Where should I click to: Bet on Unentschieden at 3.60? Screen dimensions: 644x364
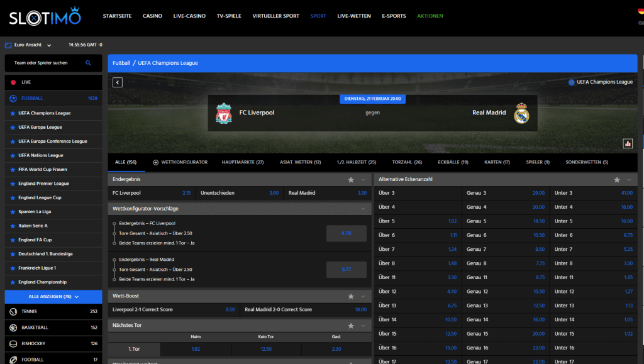tap(240, 193)
